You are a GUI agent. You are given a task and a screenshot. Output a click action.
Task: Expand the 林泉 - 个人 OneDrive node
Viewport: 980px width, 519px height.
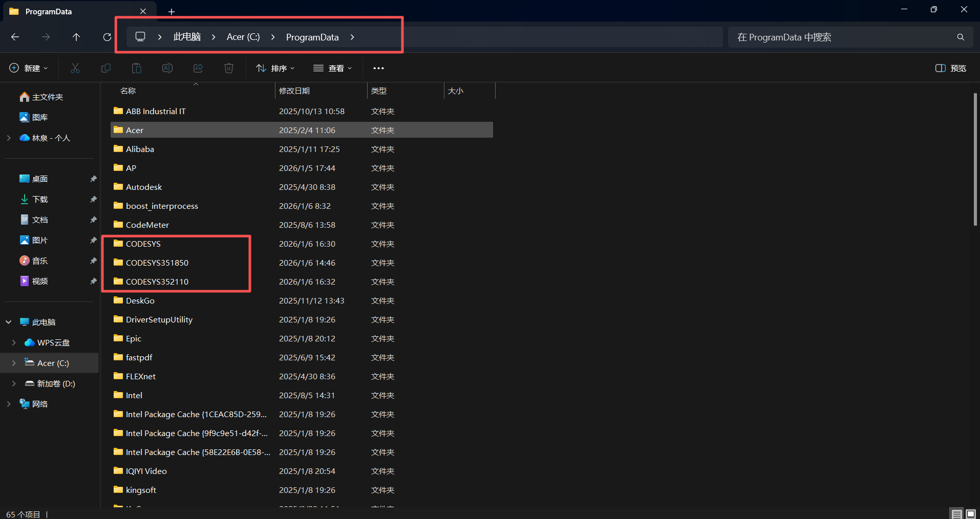9,138
